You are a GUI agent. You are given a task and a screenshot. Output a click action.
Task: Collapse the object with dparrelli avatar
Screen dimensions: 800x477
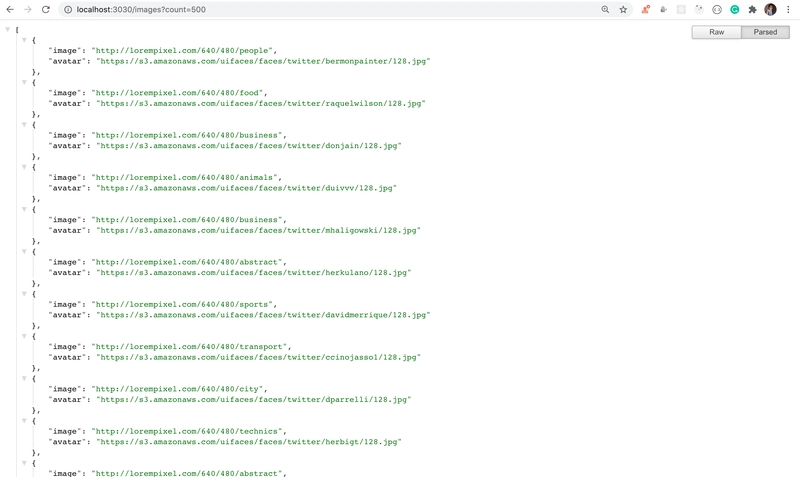pyautogui.click(x=24, y=379)
